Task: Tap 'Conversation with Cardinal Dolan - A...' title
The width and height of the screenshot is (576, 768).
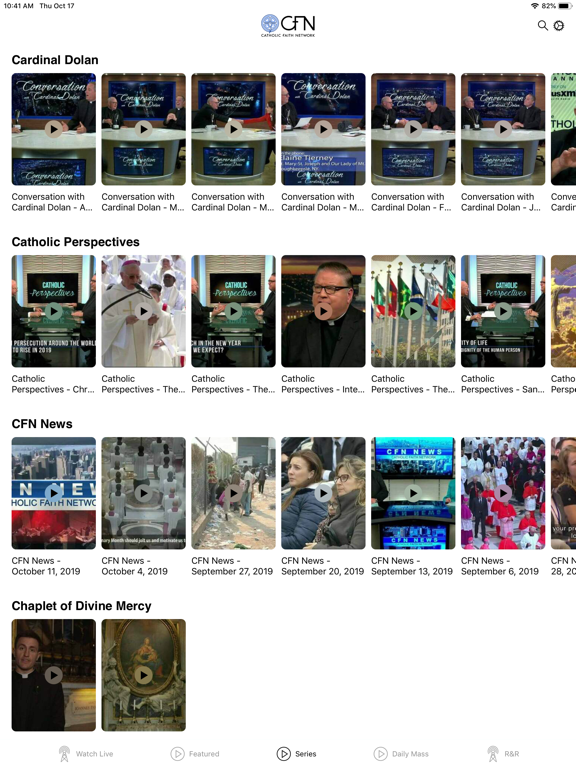Action: (52, 202)
